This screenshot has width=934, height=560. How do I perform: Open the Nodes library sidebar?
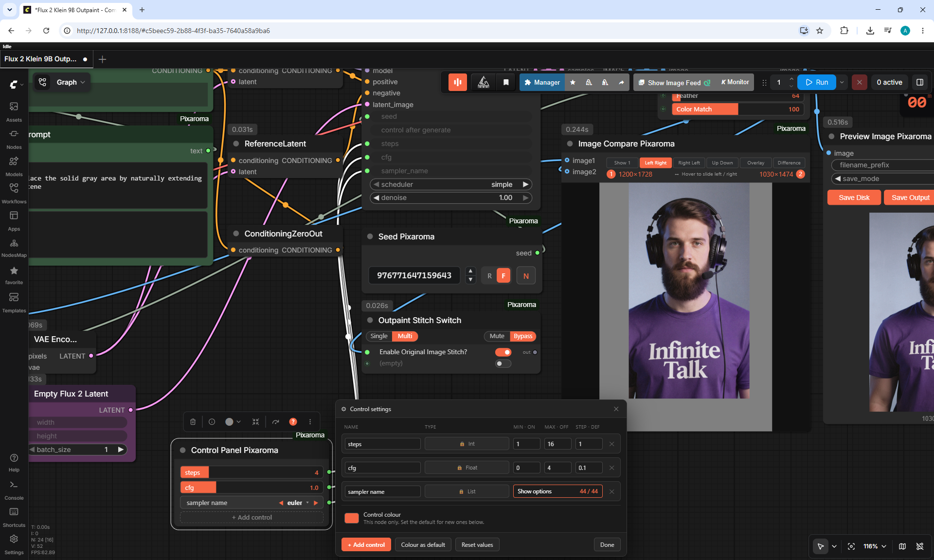click(14, 139)
